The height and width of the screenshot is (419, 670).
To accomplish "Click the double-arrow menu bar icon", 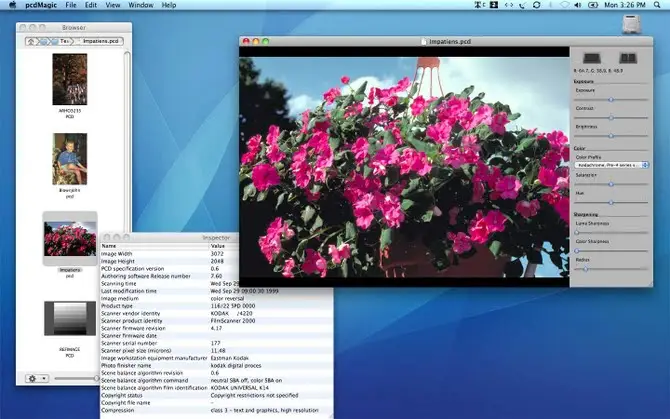I will point(508,5).
